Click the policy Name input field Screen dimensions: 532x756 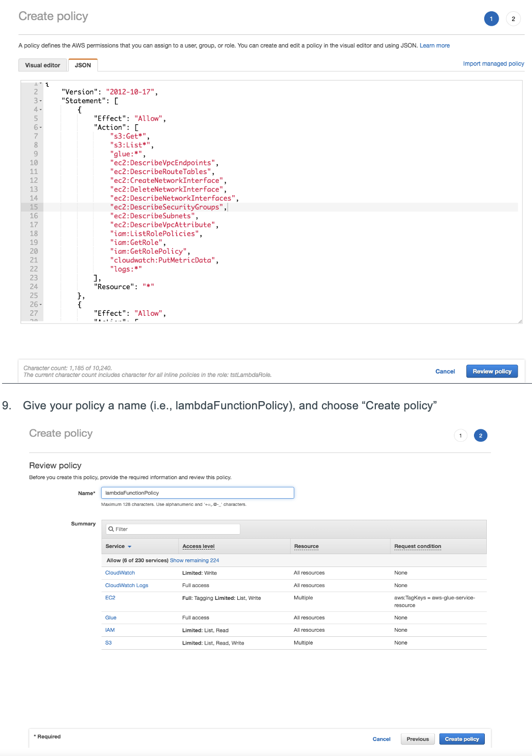point(197,493)
